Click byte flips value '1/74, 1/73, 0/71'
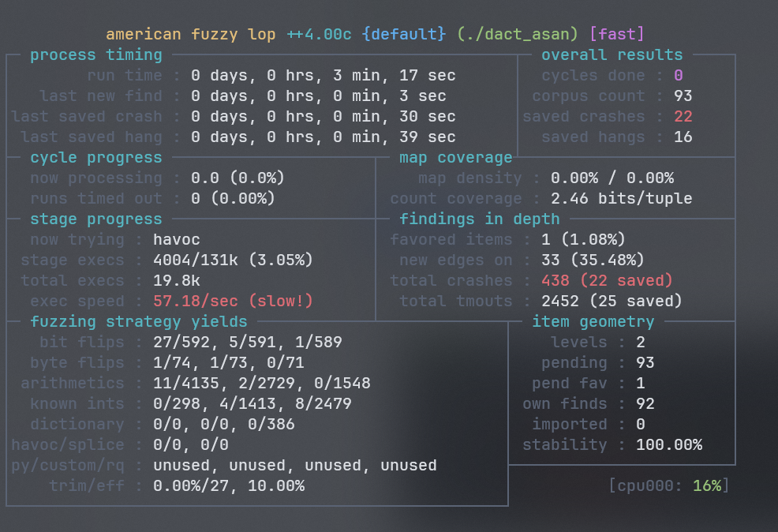The width and height of the screenshot is (778, 532). [229, 363]
